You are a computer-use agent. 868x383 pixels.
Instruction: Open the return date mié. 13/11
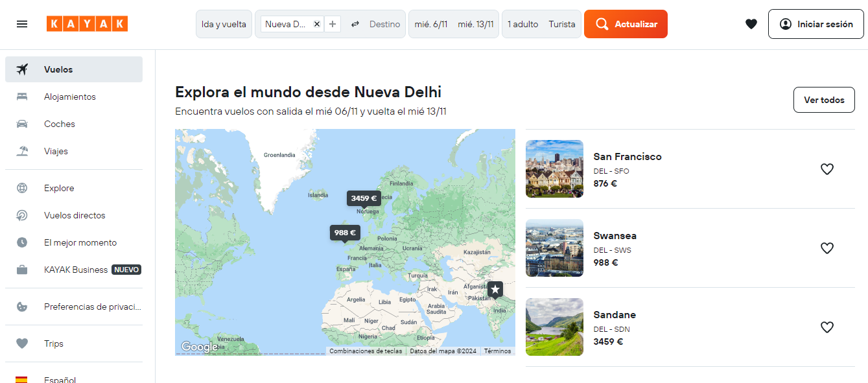click(x=476, y=24)
